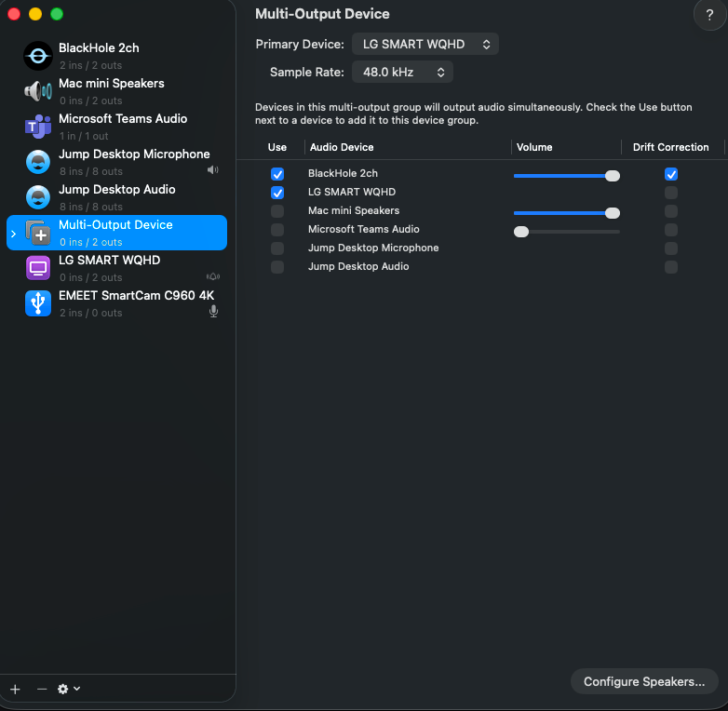The width and height of the screenshot is (728, 711).
Task: Select Microsoft Teams Audio in the sidebar
Action: (x=116, y=127)
